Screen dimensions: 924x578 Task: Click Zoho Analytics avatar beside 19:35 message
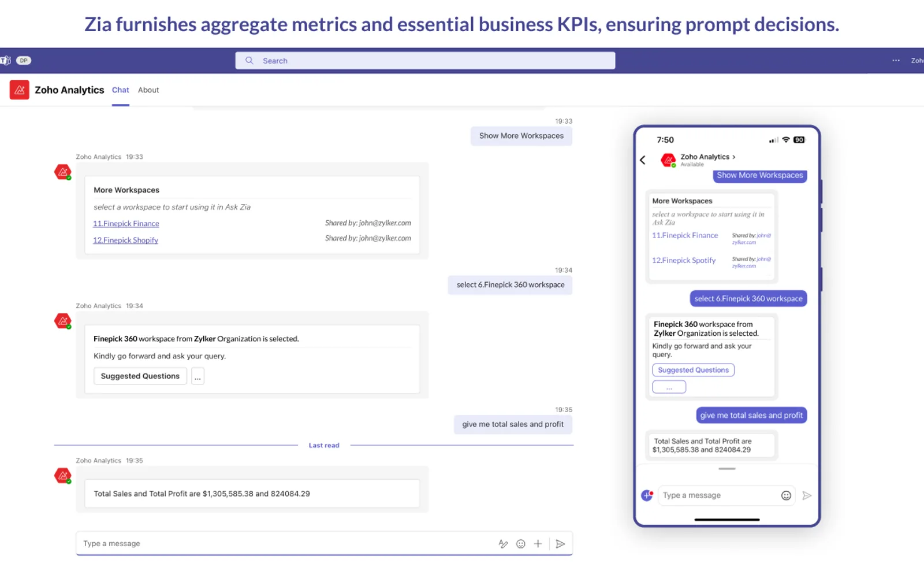63,476
